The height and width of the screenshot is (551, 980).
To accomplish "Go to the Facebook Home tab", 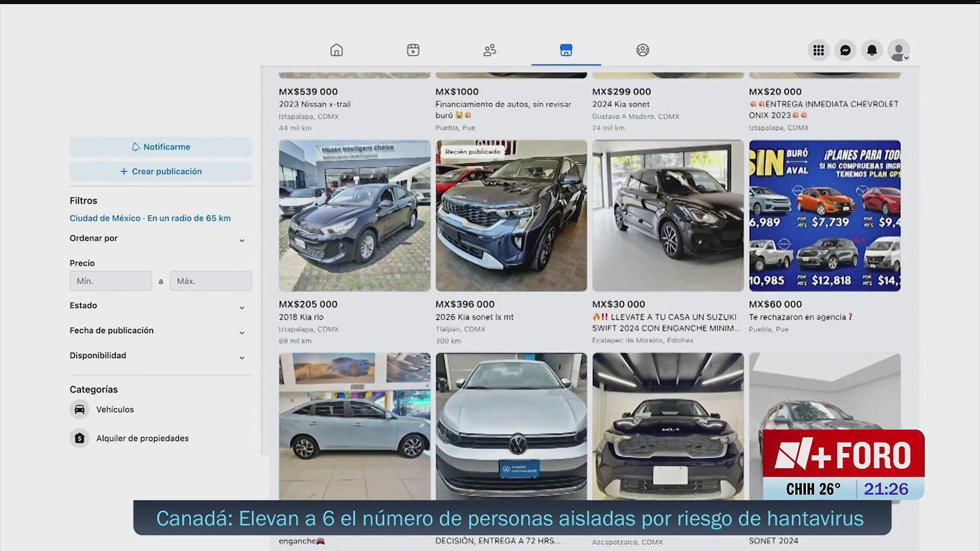I will pyautogui.click(x=336, y=50).
